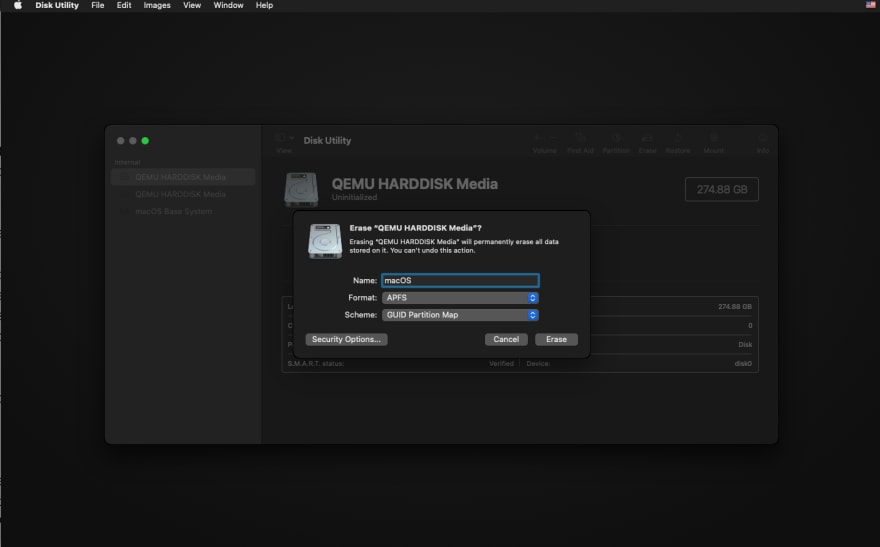This screenshot has width=880, height=547.
Task: Click the Mount toolbar icon
Action: [x=714, y=138]
